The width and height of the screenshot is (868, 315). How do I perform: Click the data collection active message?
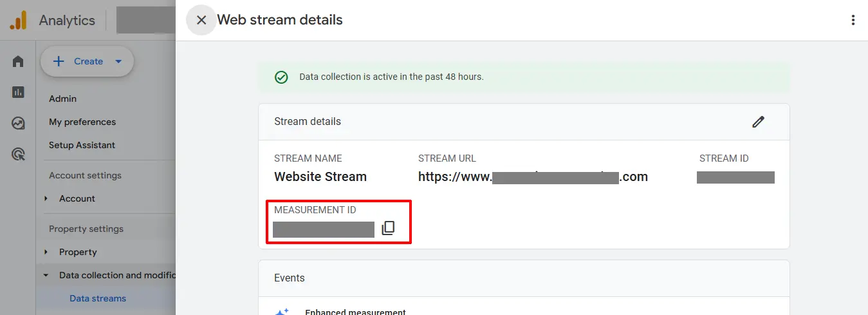click(391, 77)
